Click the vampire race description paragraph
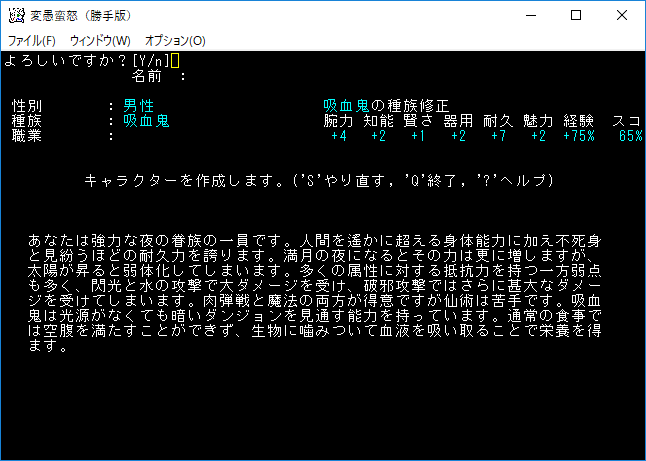The width and height of the screenshot is (646, 461). (322, 293)
